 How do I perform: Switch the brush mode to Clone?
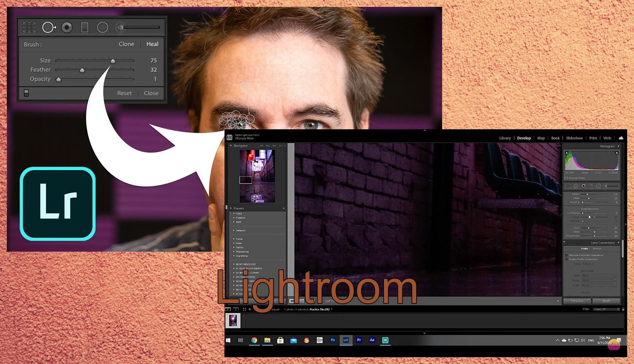coord(127,44)
